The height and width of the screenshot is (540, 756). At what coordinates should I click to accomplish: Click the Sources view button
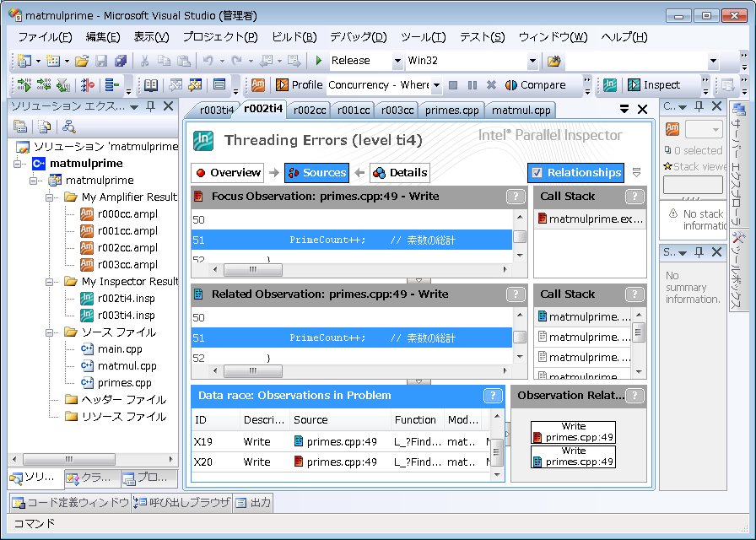click(x=316, y=173)
